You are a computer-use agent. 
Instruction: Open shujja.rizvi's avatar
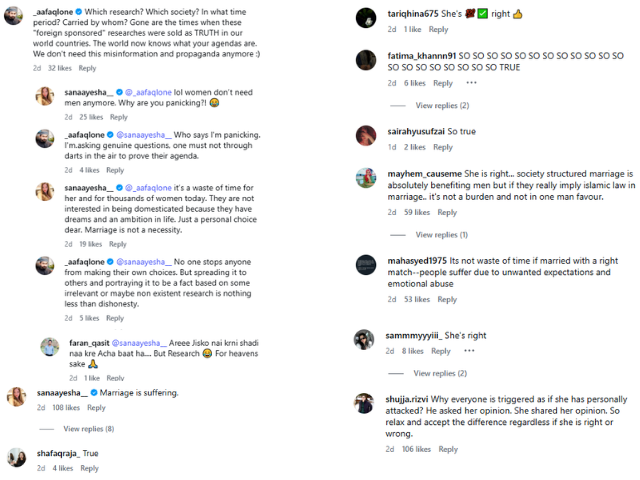[366, 403]
